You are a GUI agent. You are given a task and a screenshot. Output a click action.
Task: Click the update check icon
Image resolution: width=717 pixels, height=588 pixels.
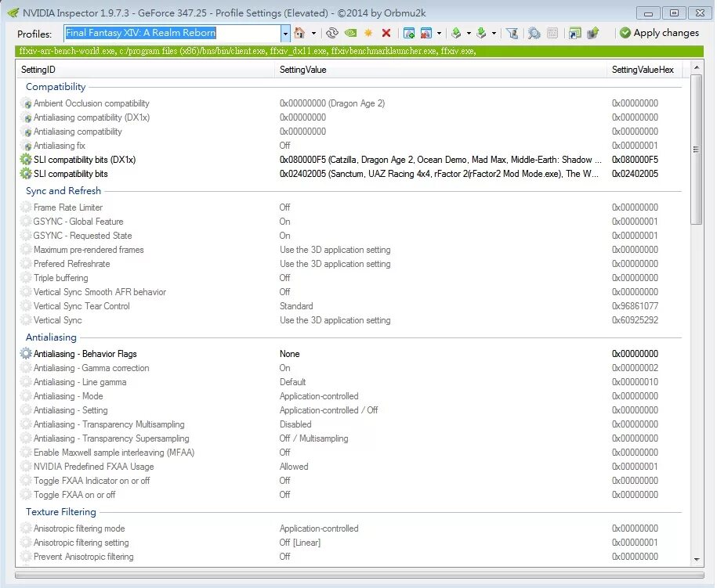[593, 33]
